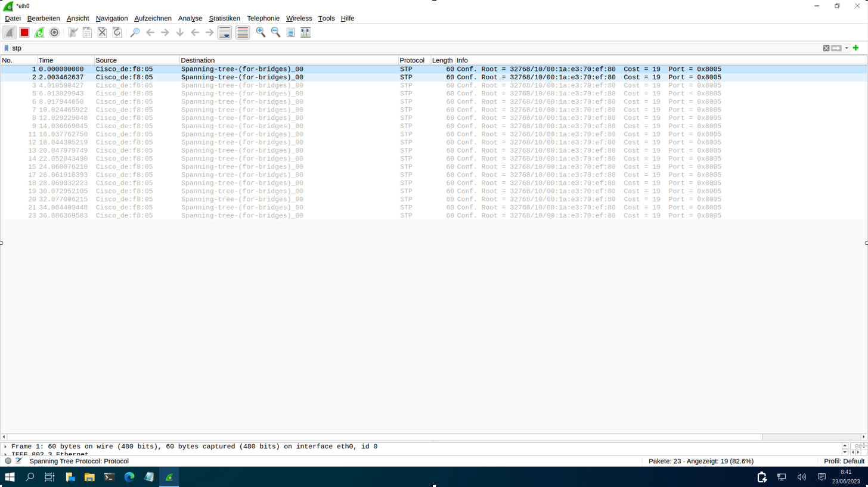Restart the current capture
Image resolution: width=868 pixels, height=487 pixels.
point(39,32)
